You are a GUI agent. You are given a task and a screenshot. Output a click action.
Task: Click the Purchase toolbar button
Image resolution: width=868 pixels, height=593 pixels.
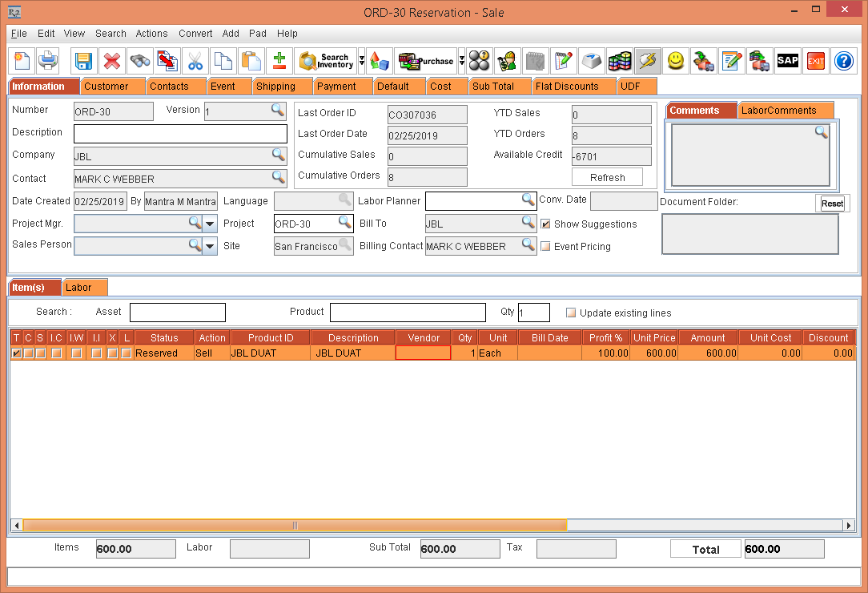[x=426, y=60]
